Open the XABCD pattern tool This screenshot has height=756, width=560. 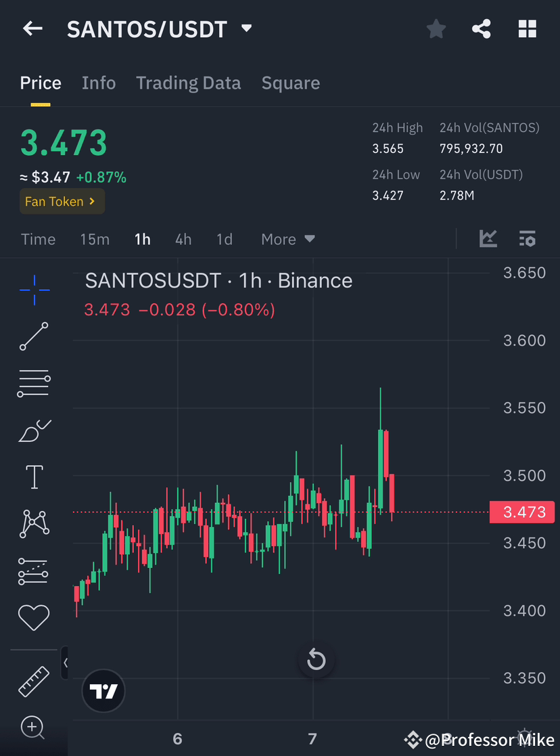point(34,523)
